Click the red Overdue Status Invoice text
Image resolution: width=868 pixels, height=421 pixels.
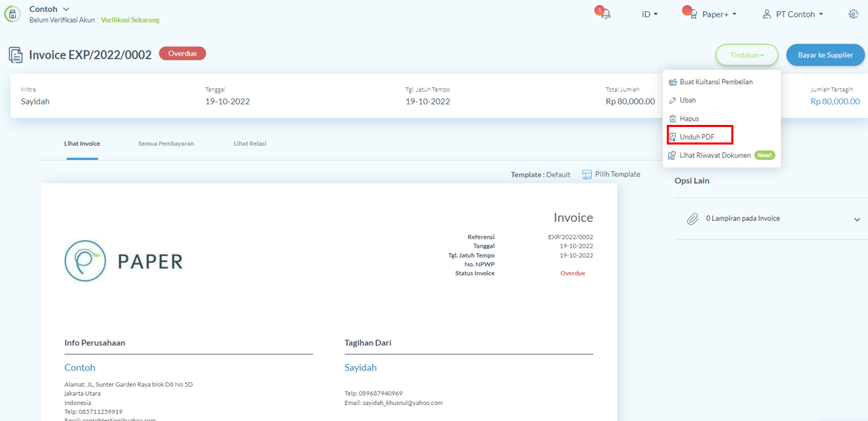pos(573,274)
